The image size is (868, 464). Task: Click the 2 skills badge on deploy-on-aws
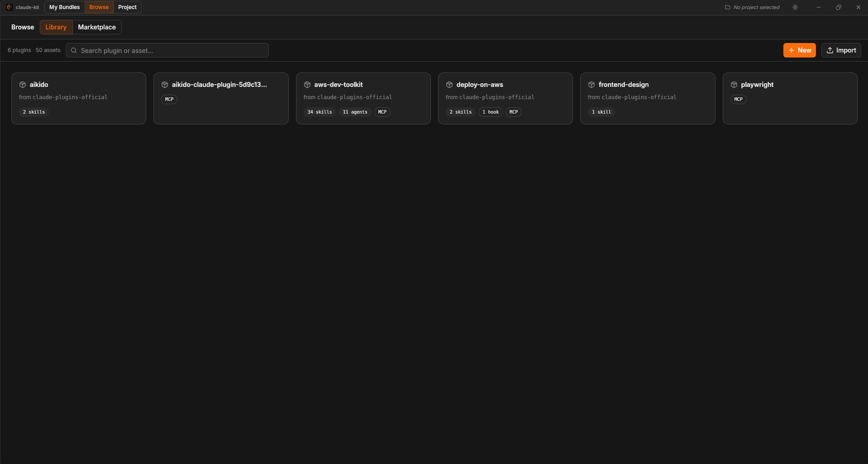461,112
